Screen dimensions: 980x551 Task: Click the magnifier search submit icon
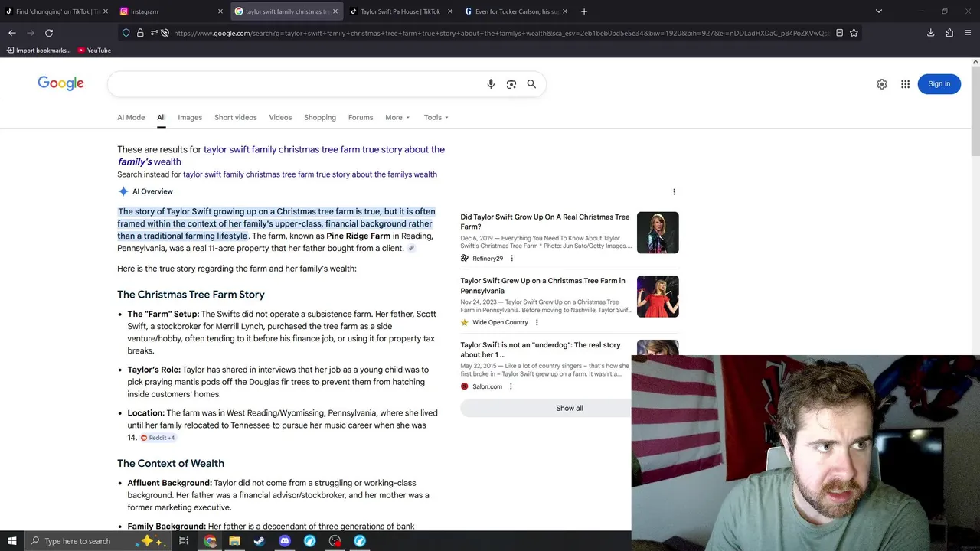point(531,84)
